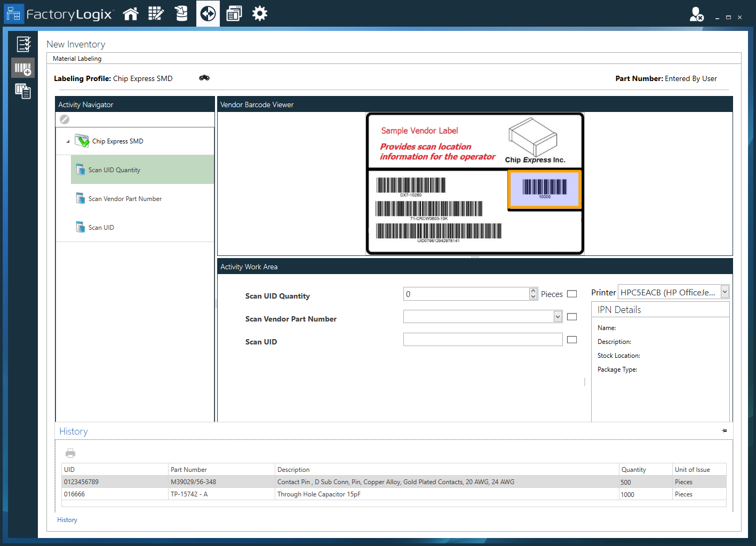The image size is (756, 546).
Task: Click the printer icon in the History panel
Action: point(70,453)
